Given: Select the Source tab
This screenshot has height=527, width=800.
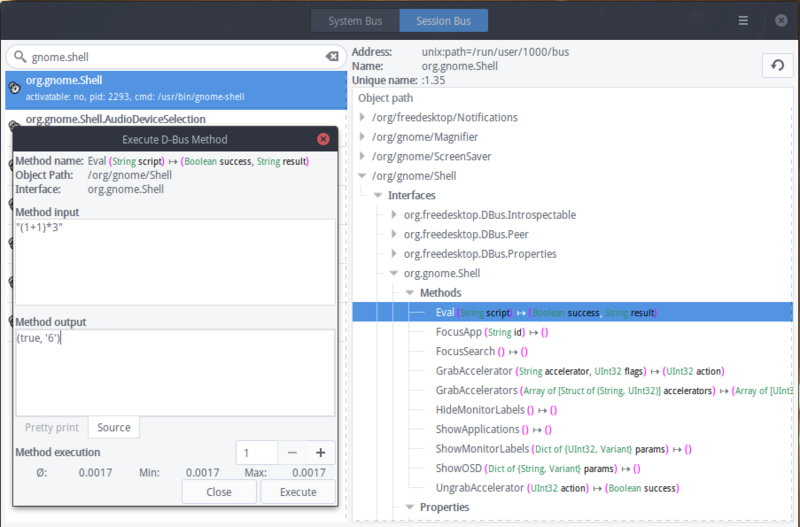Looking at the screenshot, I should (114, 428).
